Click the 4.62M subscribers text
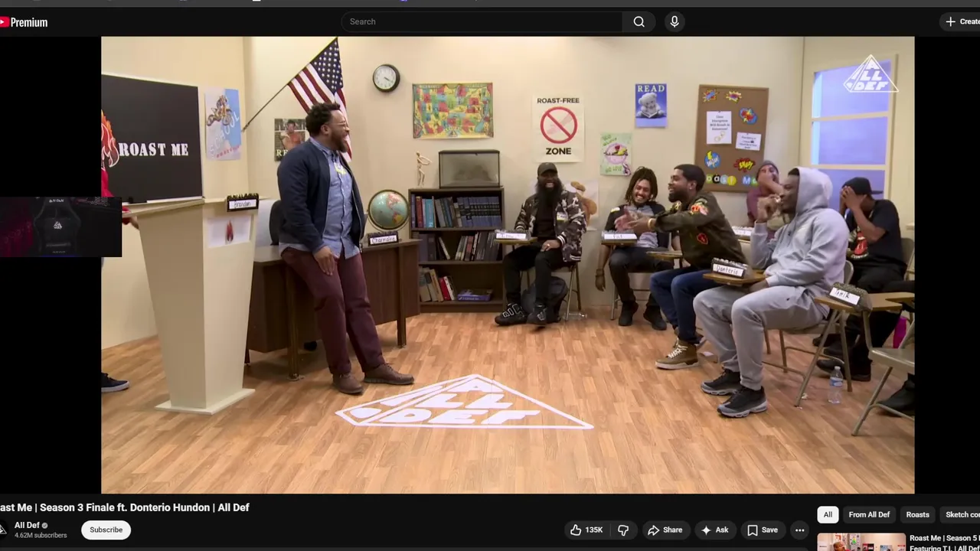This screenshot has height=551, width=980. tap(41, 535)
